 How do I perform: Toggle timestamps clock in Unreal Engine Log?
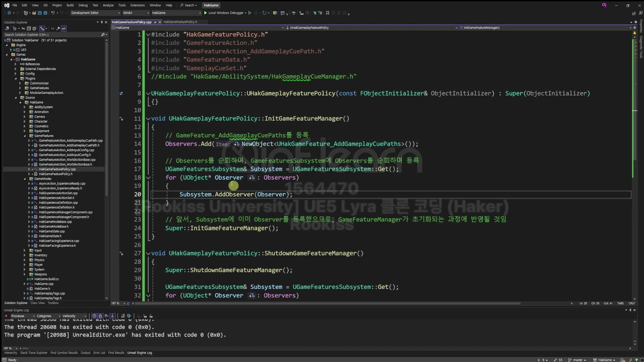click(94, 316)
